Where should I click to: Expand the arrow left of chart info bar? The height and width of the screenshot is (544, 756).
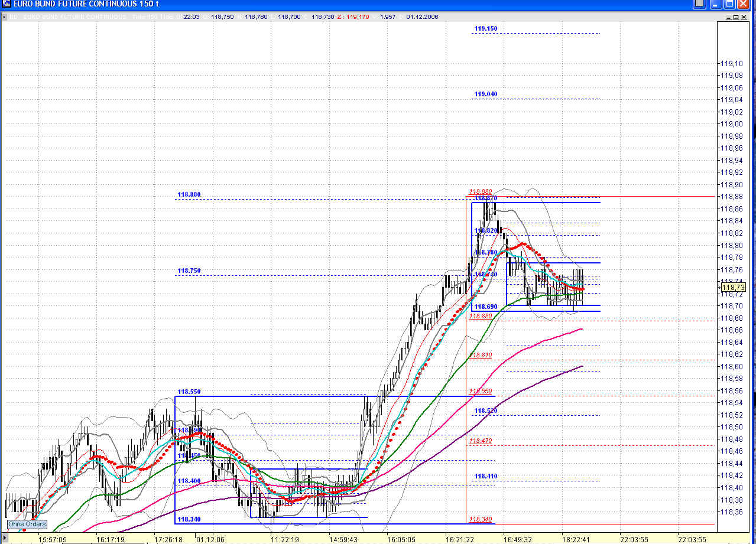click(5, 17)
